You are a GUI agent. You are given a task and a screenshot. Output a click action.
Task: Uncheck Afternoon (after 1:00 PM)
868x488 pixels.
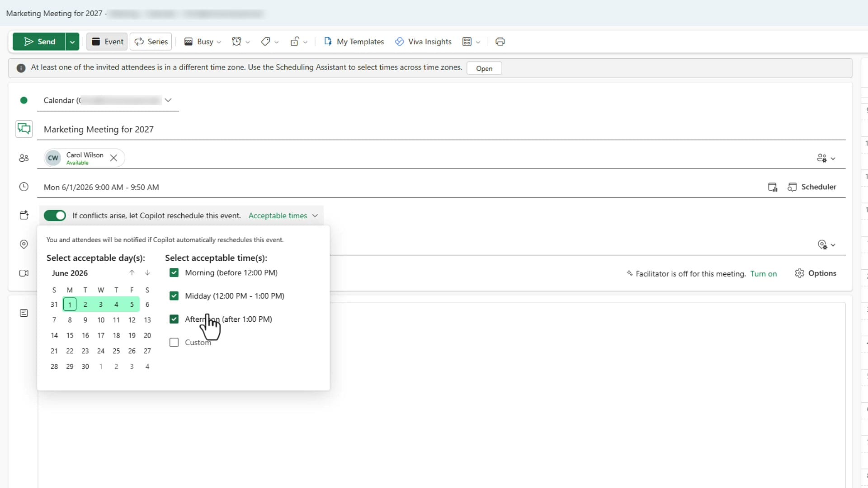[174, 319]
